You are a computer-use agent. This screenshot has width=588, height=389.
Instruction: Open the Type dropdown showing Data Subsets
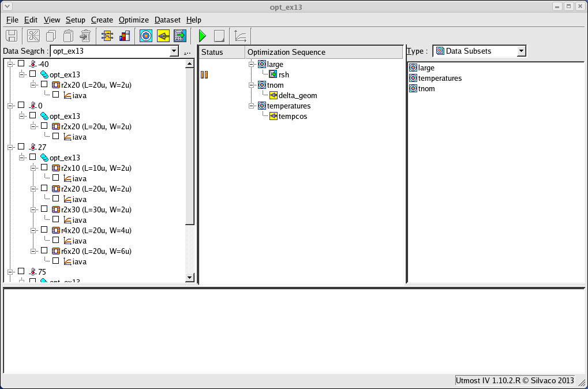(521, 51)
